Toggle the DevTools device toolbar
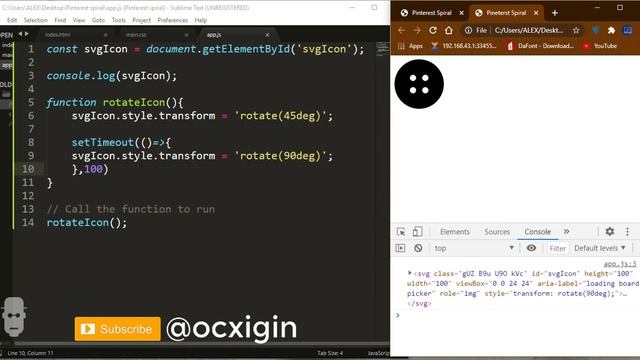This screenshot has width=640, height=360. 417,232
